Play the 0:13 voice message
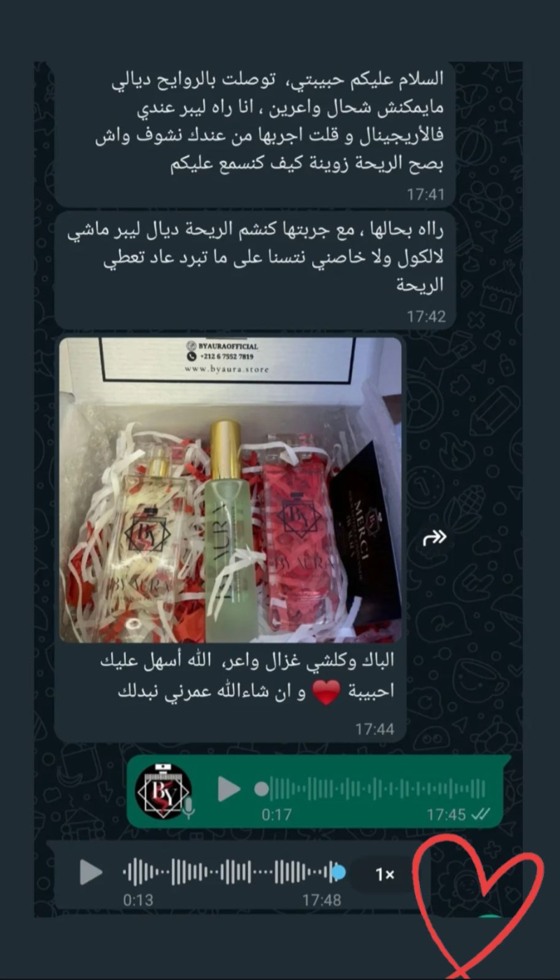This screenshot has width=560, height=980. click(x=91, y=872)
